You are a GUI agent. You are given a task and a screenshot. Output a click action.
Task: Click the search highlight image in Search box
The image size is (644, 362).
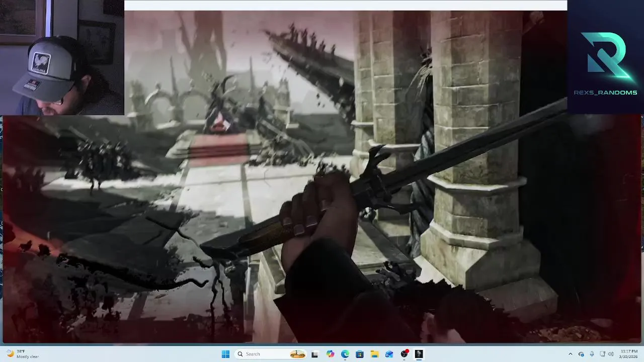[x=297, y=354]
